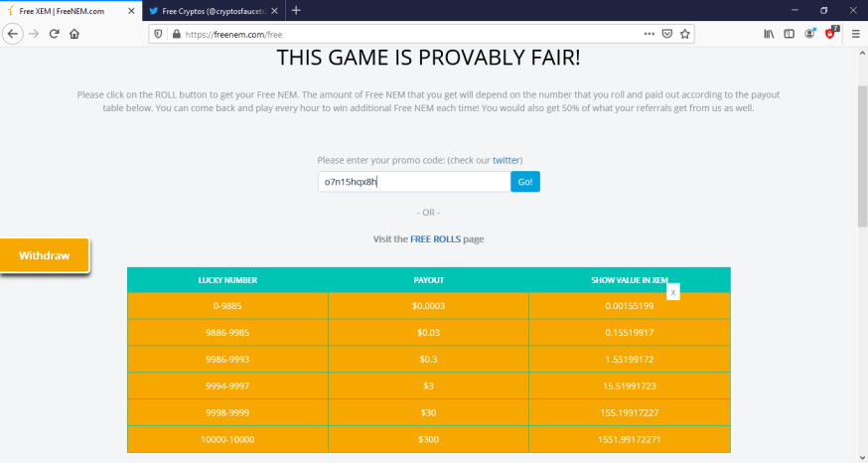This screenshot has height=463, width=868.
Task: Click the $0.03 payout cell
Action: click(428, 332)
